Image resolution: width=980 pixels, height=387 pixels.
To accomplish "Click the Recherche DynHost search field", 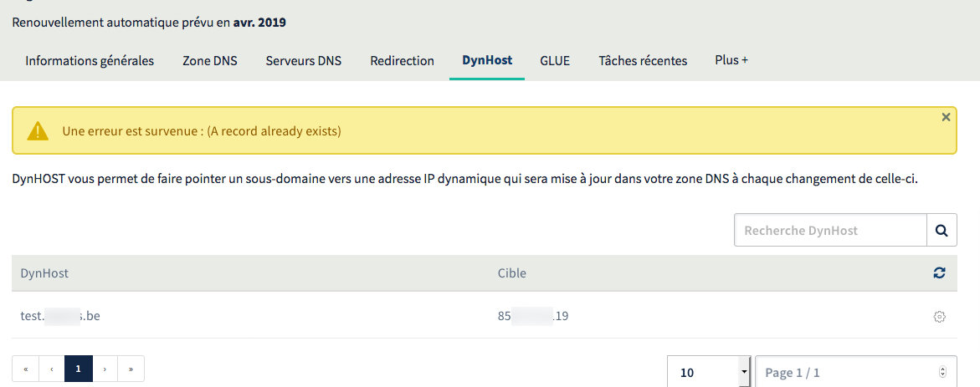I will 829,231.
